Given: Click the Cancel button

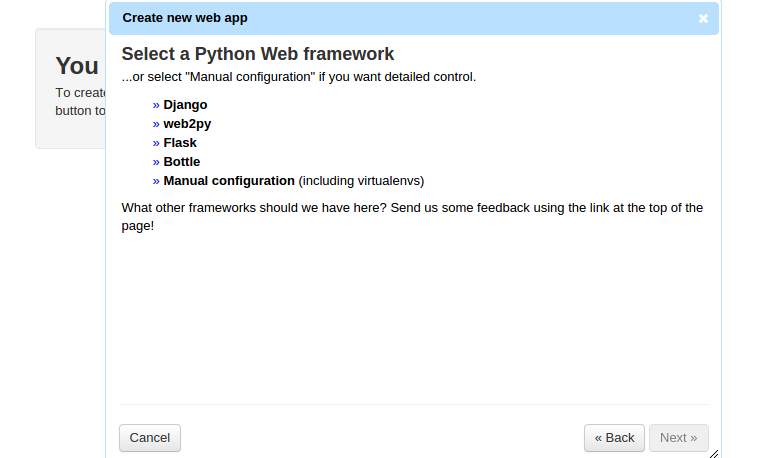Looking at the screenshot, I should [x=150, y=438].
